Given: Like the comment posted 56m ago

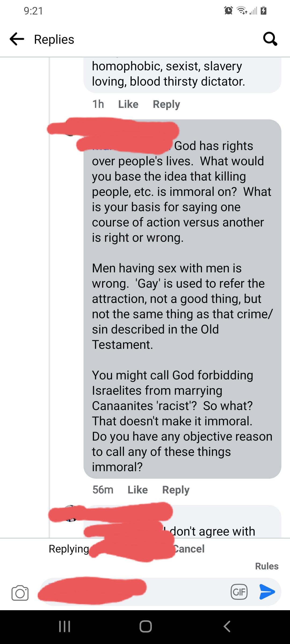Looking at the screenshot, I should 138,489.
